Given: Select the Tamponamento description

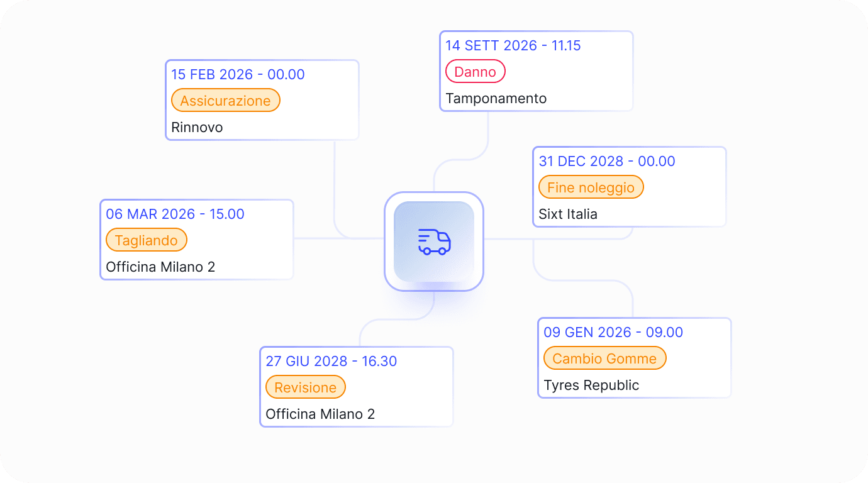Looking at the screenshot, I should pyautogui.click(x=496, y=99).
